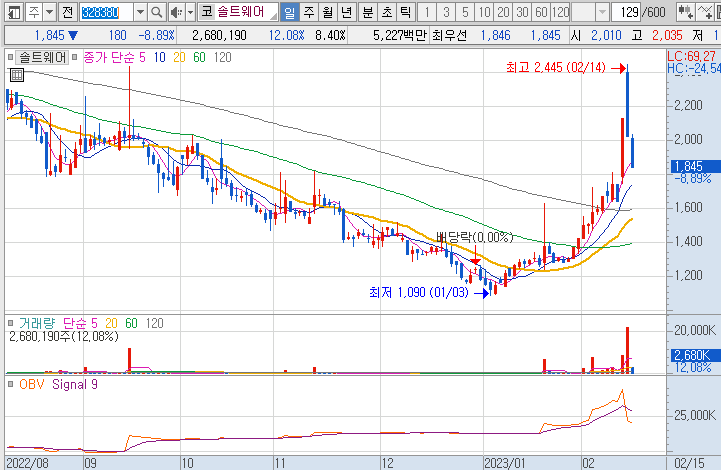Viewport: 721px width, 470px height.
Task: Click the current price 1,845 axis tag
Action: pyautogui.click(x=694, y=166)
